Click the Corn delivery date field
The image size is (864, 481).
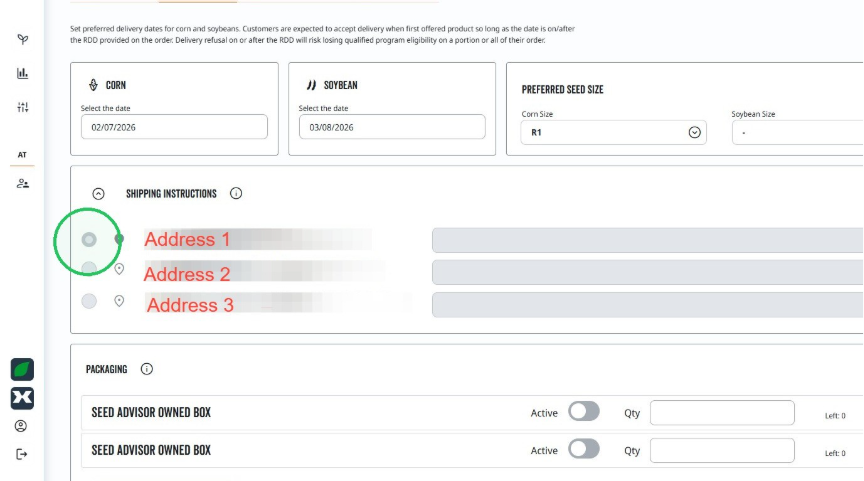[x=174, y=127]
